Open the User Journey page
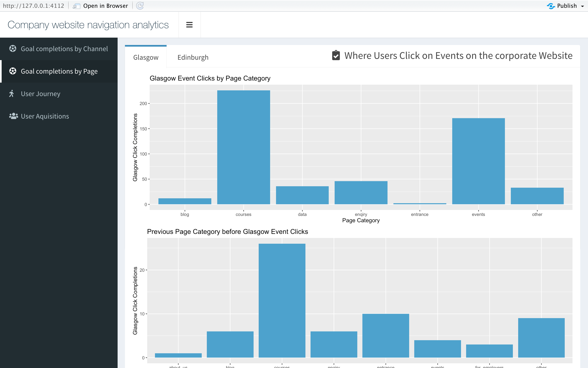 click(x=59, y=94)
